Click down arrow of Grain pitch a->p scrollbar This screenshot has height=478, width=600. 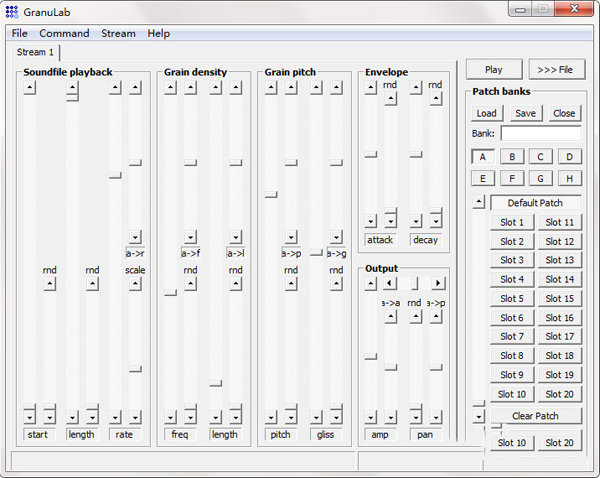point(291,237)
